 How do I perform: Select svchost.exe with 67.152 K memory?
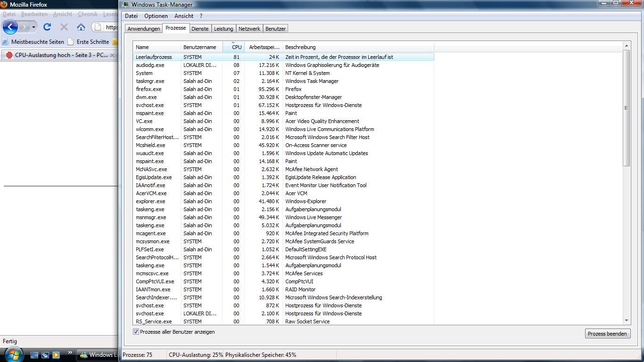coord(283,105)
